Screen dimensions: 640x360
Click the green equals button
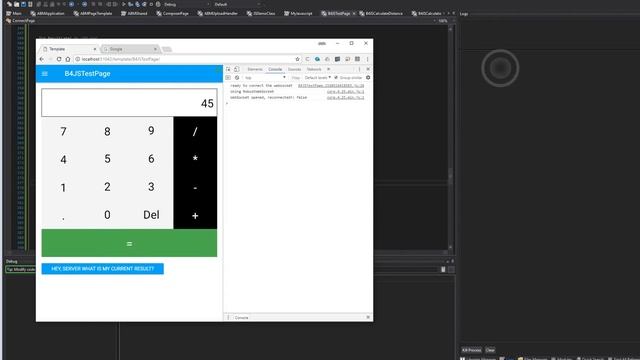pos(129,243)
